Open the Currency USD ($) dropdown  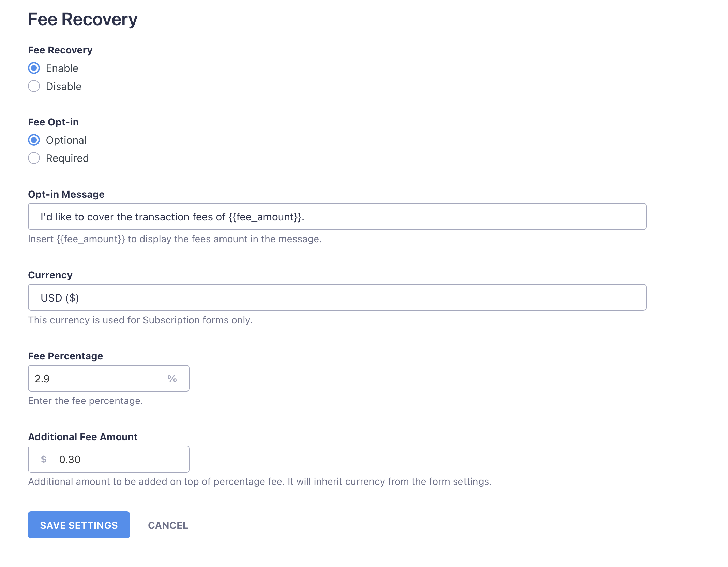click(337, 297)
